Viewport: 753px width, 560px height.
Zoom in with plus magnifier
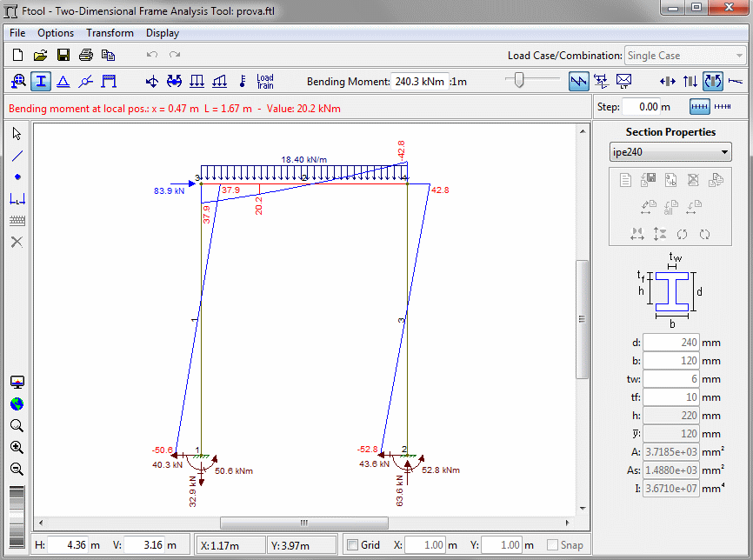(17, 448)
